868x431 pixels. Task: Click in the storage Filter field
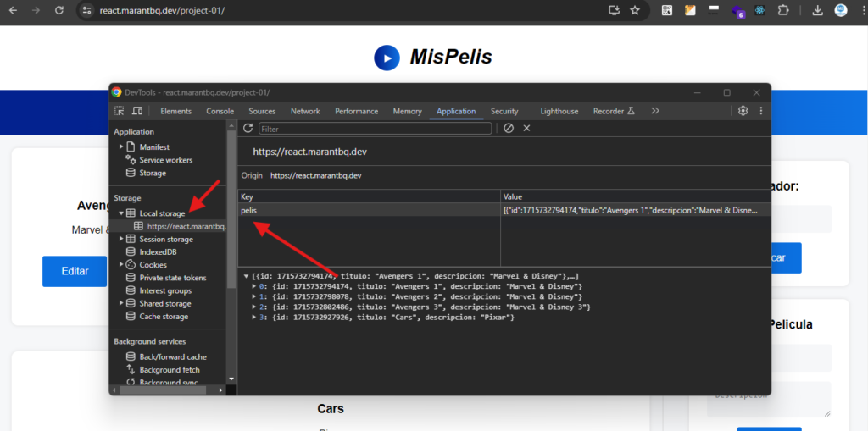[375, 129]
